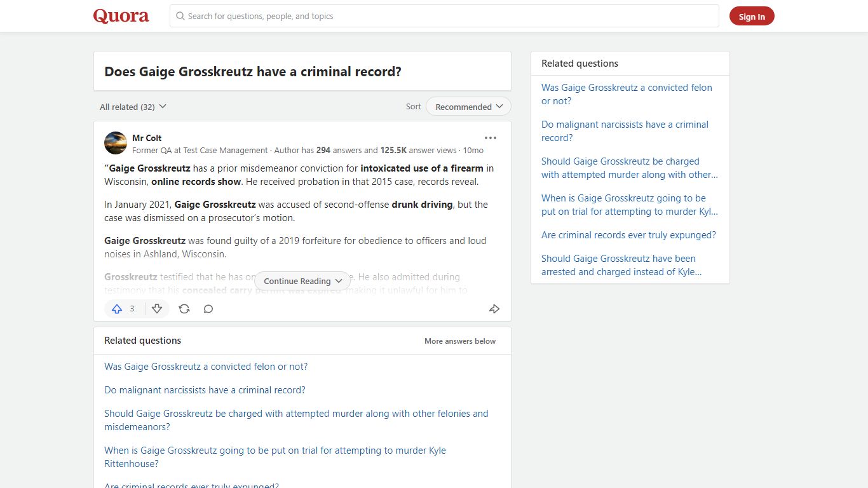Screen dimensions: 868x488
Task: Focus the search questions input field
Action: point(444,16)
